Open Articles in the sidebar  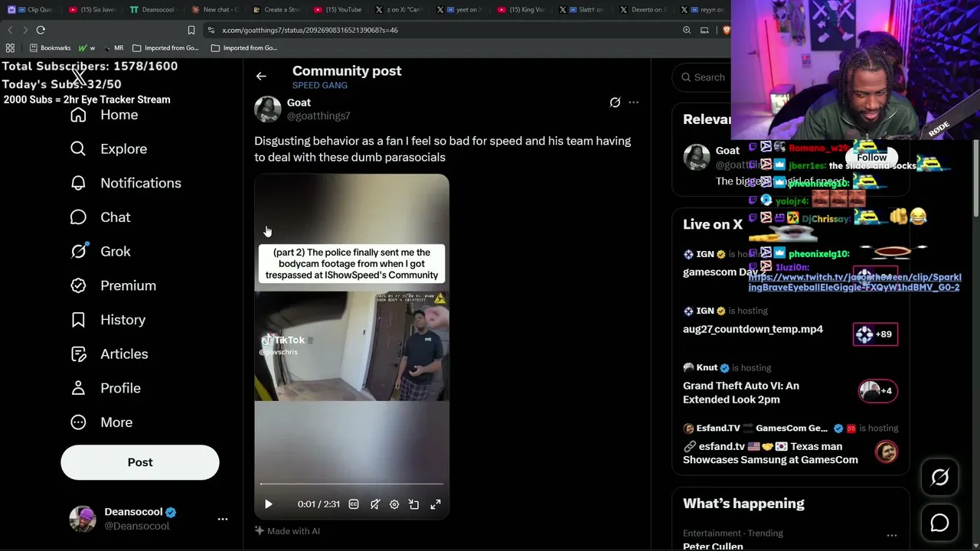(109, 354)
